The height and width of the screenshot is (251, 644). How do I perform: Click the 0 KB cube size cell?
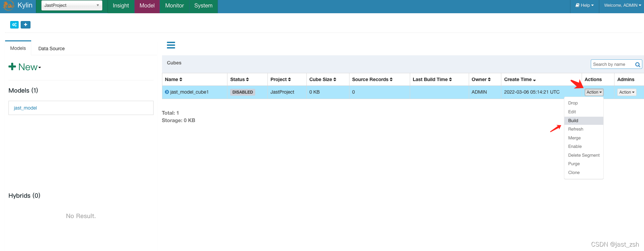pos(315,92)
